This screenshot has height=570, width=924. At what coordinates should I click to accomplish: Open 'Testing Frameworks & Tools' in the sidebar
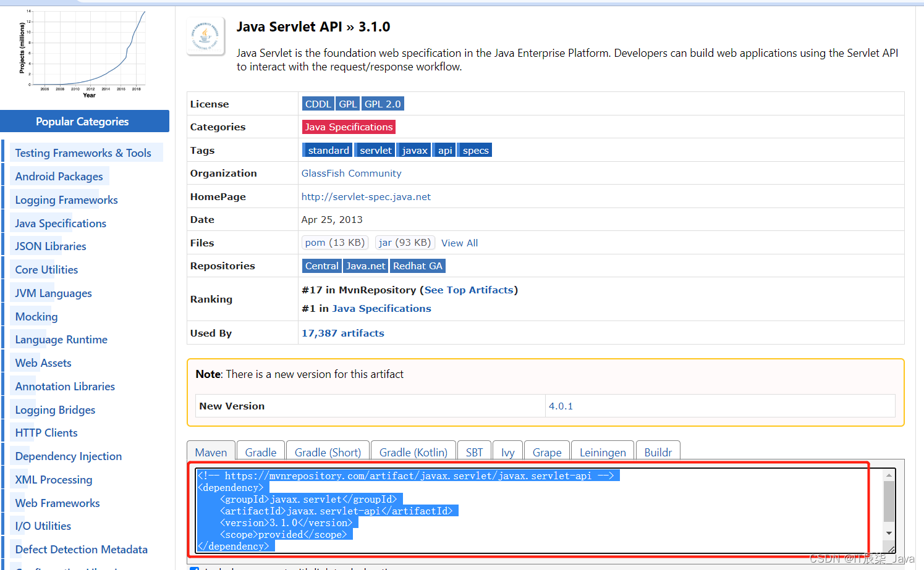point(82,153)
